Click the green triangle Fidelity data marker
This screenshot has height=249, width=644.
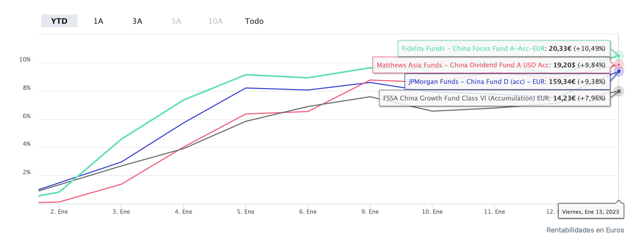click(619, 56)
